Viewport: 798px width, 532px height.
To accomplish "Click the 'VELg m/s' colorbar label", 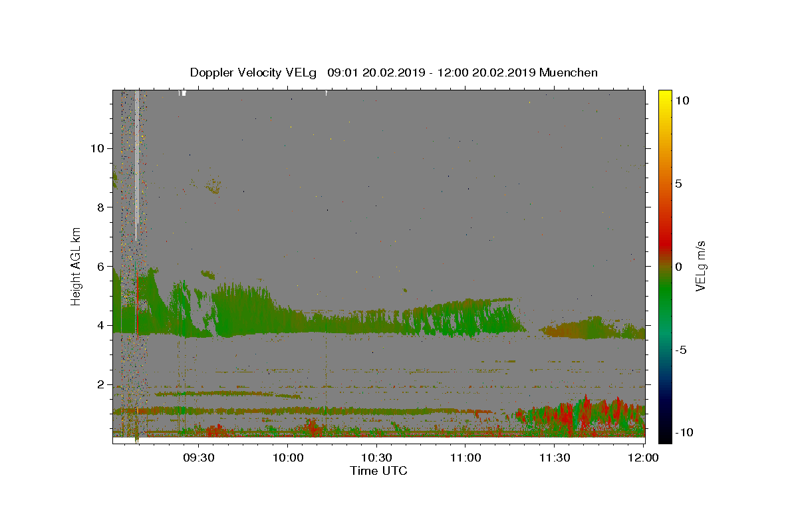I will 700,266.
